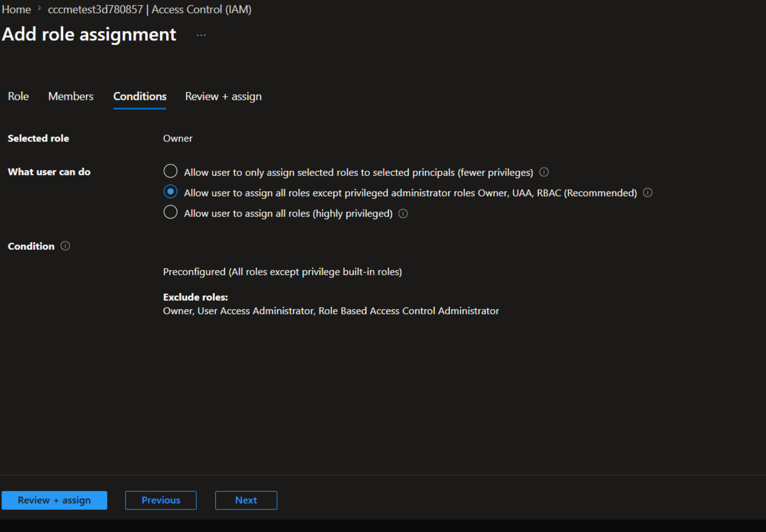Viewport: 766px width, 532px height.
Task: Click the excluded roles list text
Action: coord(331,311)
